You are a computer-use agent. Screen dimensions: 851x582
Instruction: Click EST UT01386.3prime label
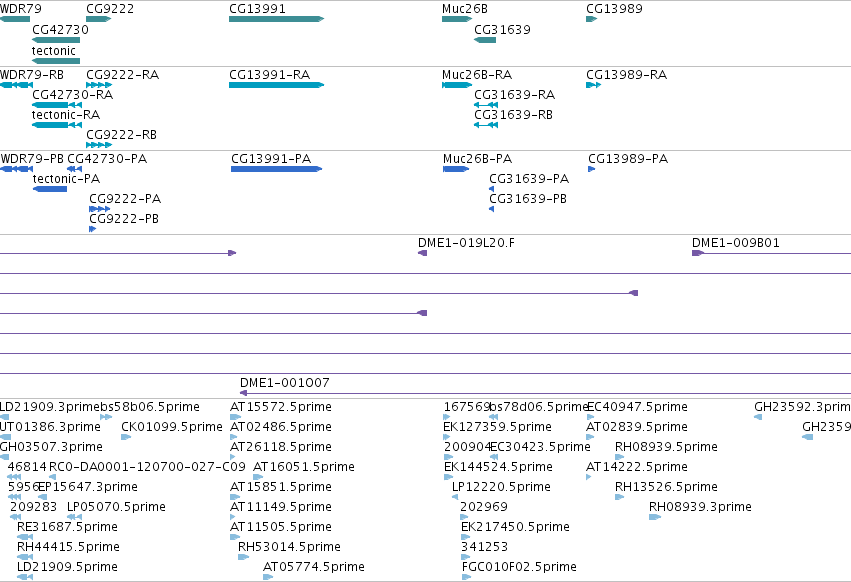click(50, 427)
